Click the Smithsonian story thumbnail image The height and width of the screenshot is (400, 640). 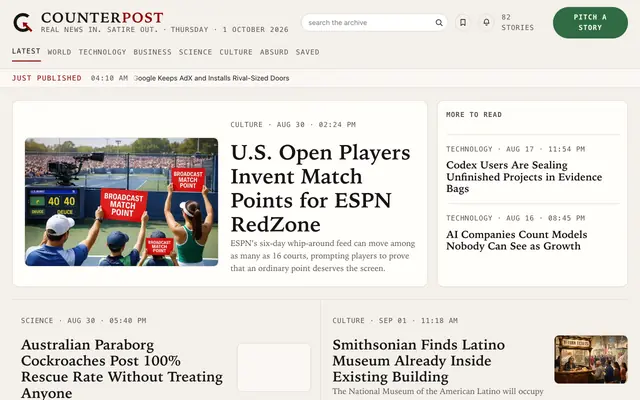click(x=591, y=359)
